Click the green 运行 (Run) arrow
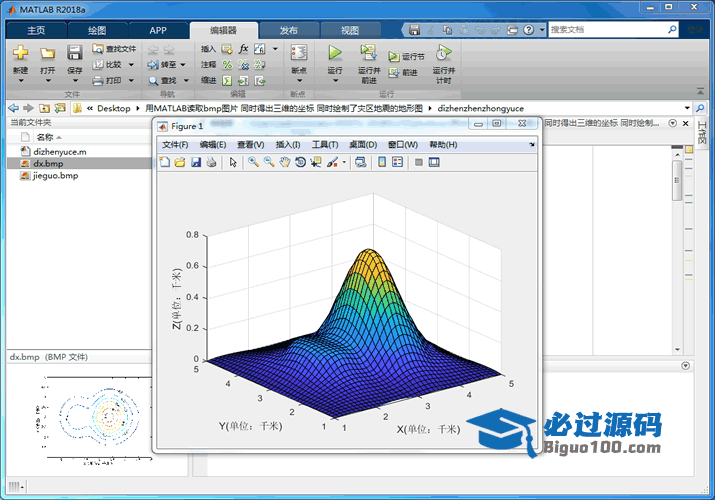 coord(335,52)
